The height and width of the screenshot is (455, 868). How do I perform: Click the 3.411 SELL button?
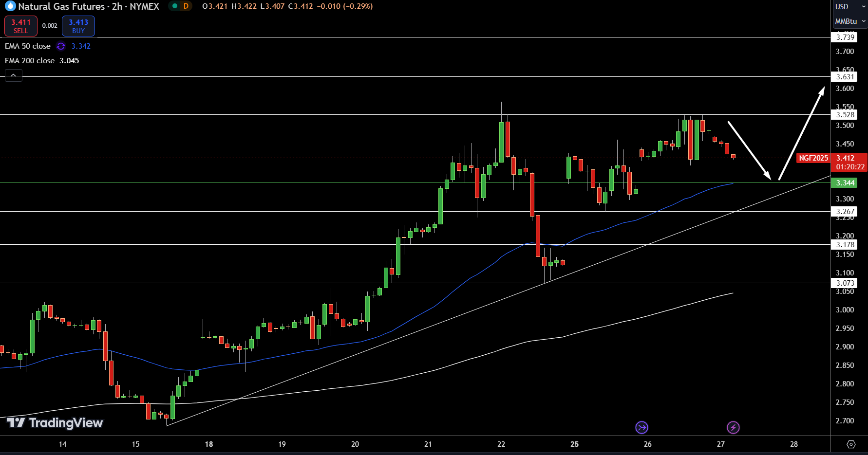tap(21, 26)
